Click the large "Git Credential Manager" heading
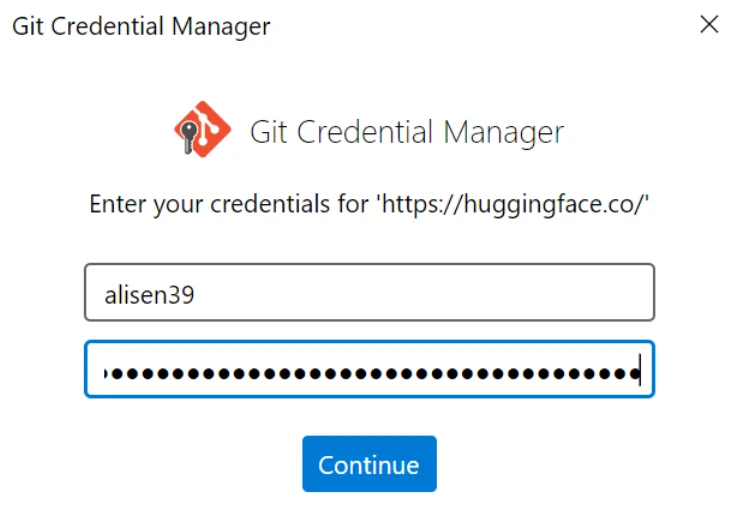The image size is (738, 525). click(406, 132)
